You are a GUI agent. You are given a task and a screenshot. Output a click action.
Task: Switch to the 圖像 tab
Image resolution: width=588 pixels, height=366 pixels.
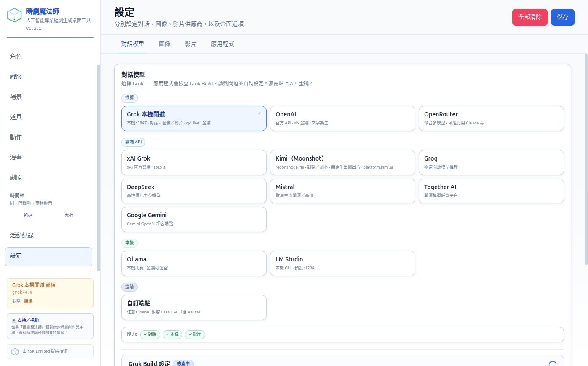coord(165,44)
